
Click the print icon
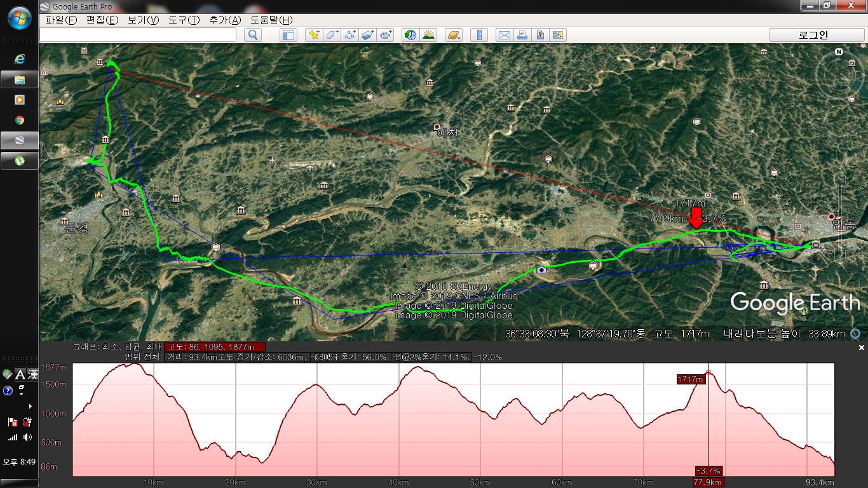[522, 35]
